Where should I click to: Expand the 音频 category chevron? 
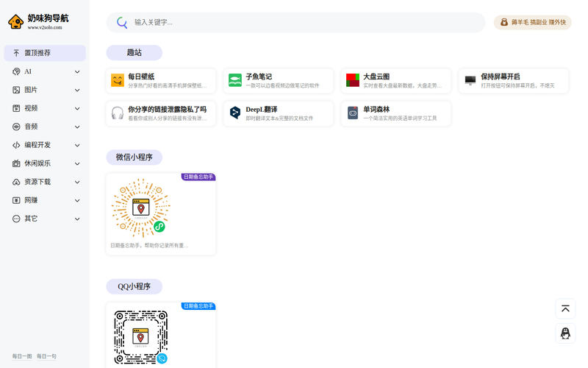[77, 127]
